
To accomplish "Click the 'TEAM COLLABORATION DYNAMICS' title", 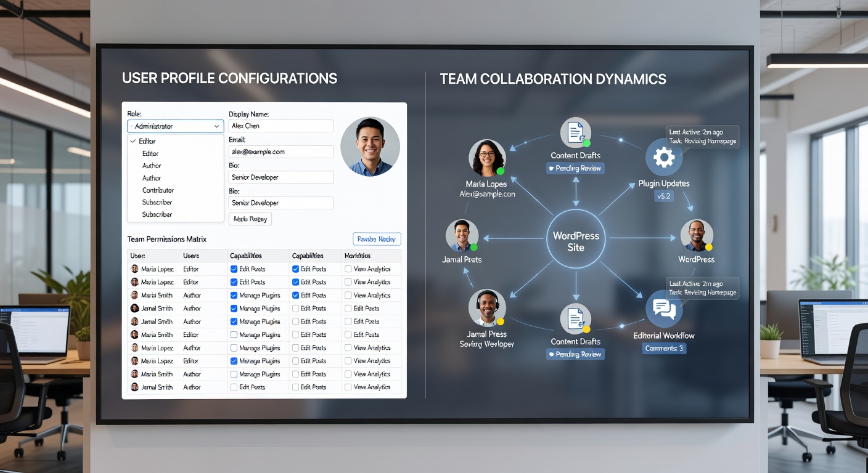I will [x=553, y=79].
